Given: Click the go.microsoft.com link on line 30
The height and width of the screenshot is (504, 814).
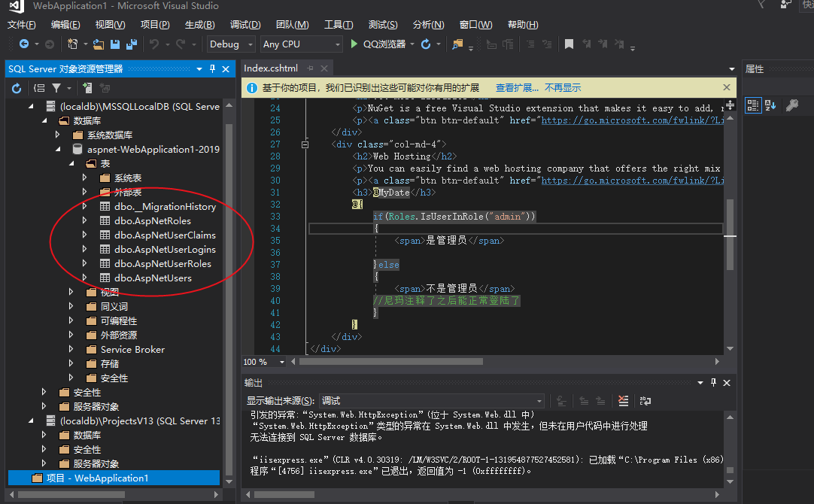Looking at the screenshot, I should tap(633, 181).
